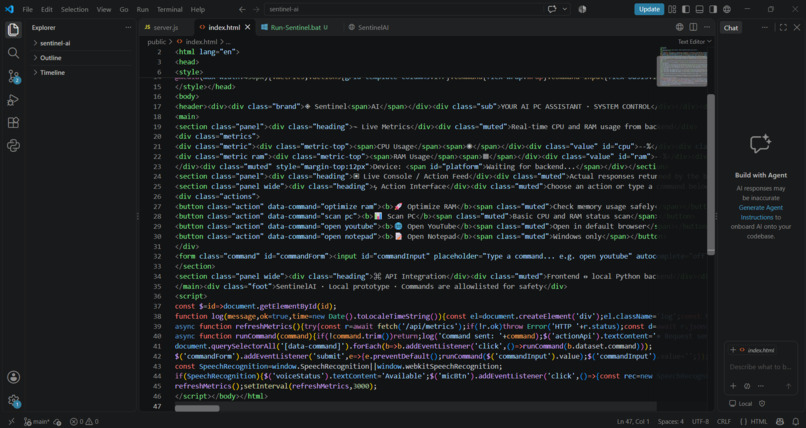Close the Chat panel
The width and height of the screenshot is (806, 428).
(797, 28)
